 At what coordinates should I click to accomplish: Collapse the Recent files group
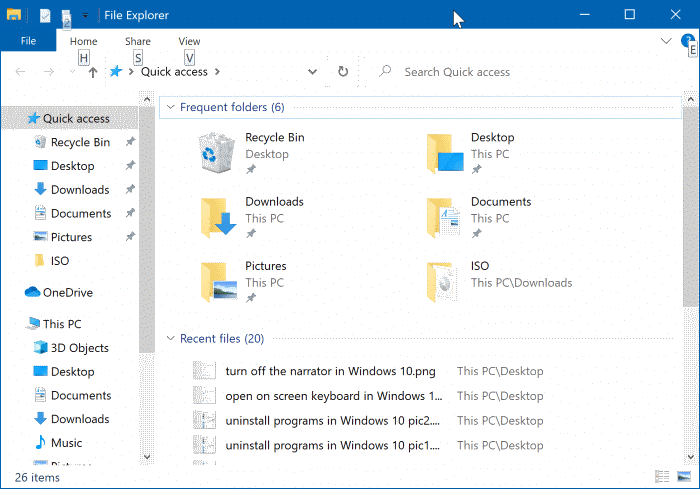click(x=170, y=339)
